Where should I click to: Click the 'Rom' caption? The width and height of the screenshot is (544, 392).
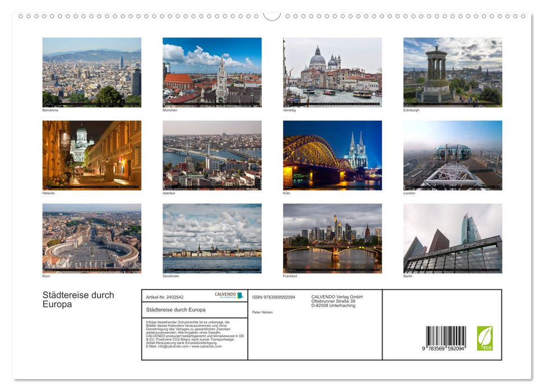click(46, 276)
